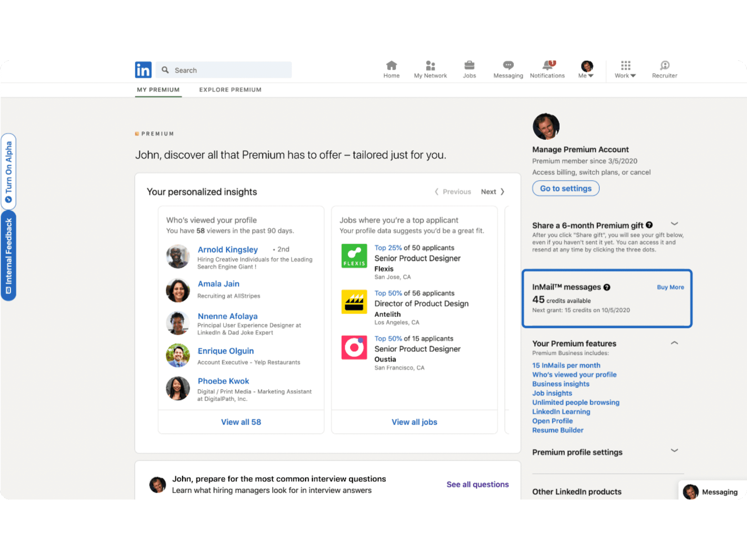Open the Messaging icon in navigation

508,66
